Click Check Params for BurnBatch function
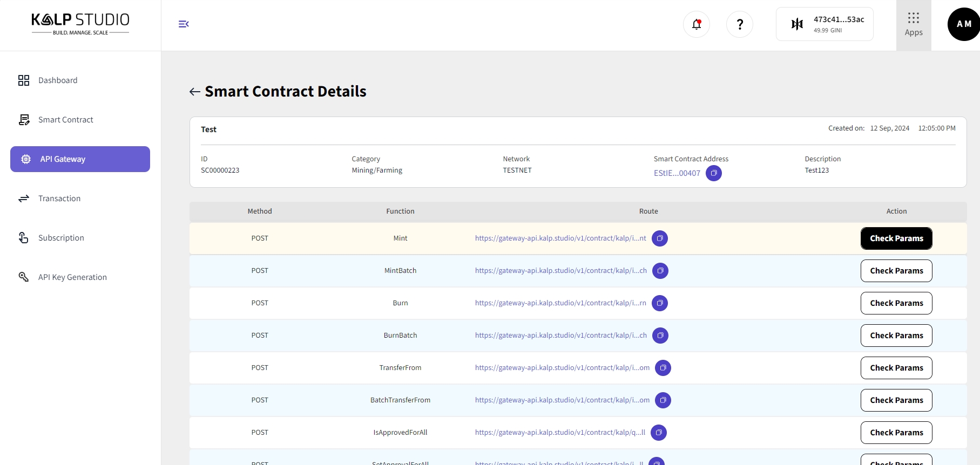Image resolution: width=980 pixels, height=465 pixels. [896, 336]
